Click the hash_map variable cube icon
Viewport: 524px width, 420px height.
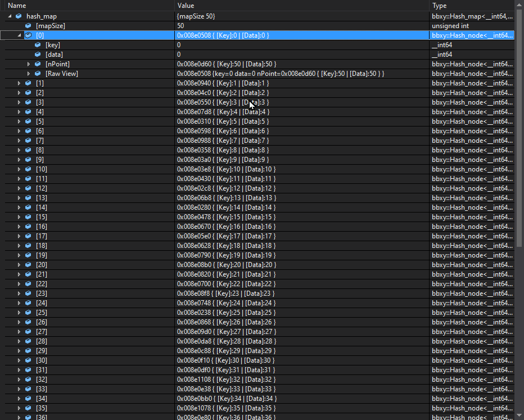coord(19,16)
